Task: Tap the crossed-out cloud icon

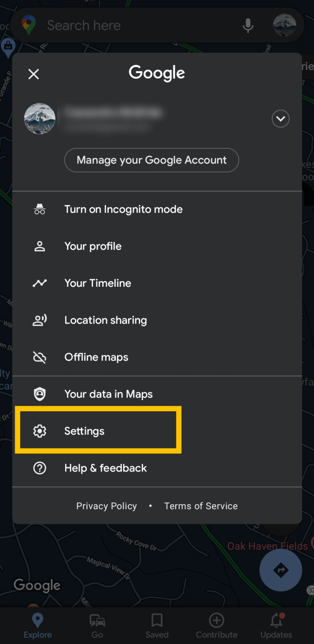Action: point(40,357)
